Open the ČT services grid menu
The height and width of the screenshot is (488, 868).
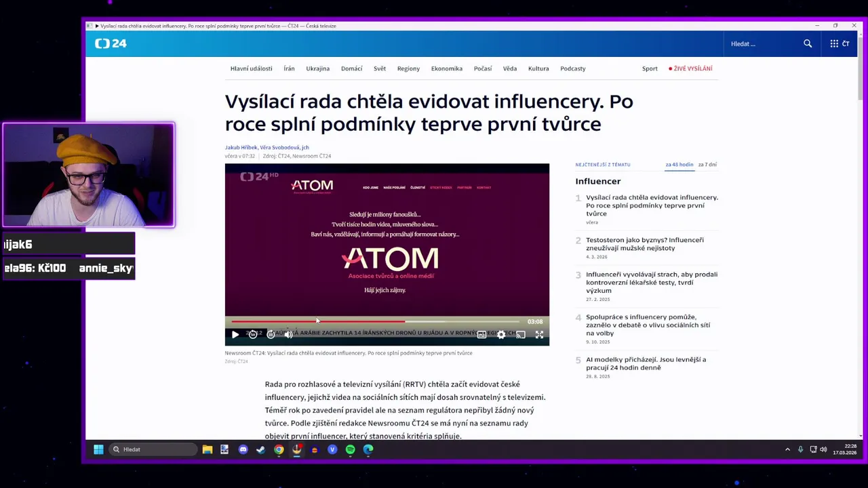840,43
